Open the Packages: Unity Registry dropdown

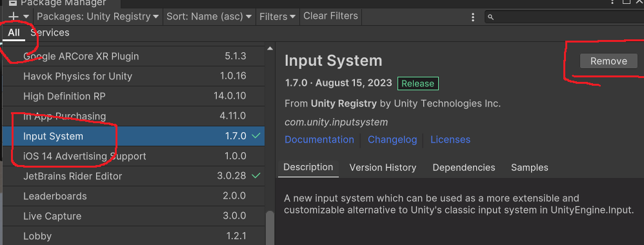point(97,16)
